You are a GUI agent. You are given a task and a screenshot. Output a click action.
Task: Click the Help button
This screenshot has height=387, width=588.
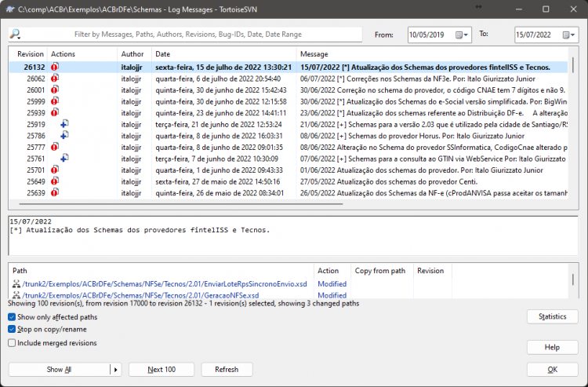click(x=553, y=348)
